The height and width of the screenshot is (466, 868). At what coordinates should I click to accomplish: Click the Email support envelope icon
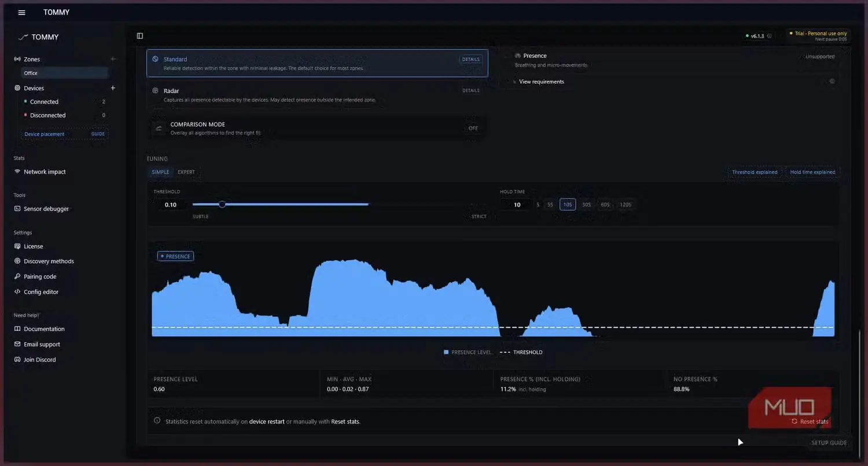point(18,344)
